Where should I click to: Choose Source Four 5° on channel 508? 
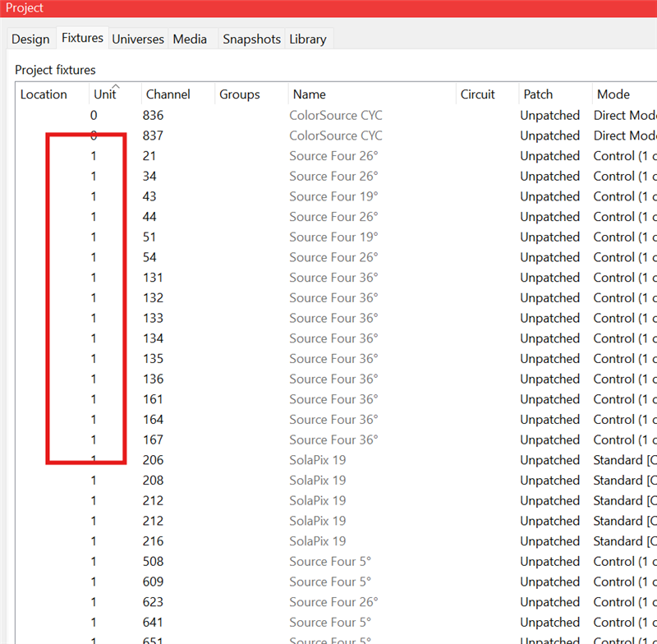click(330, 562)
